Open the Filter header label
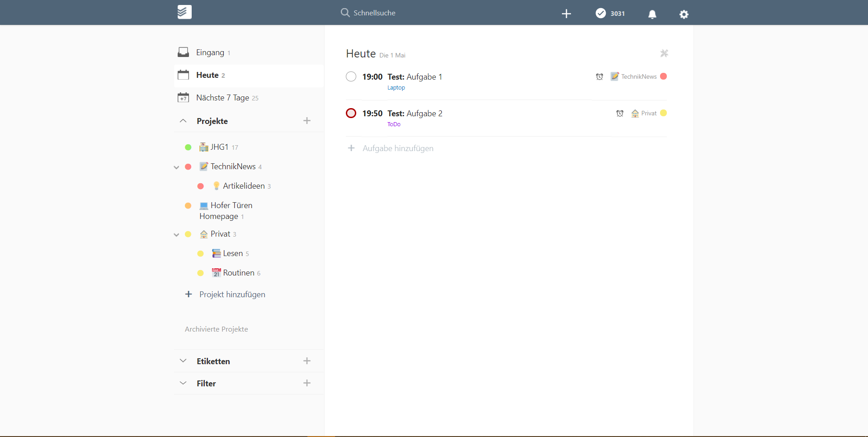Screen dimensions: 868x437 (x=206, y=384)
